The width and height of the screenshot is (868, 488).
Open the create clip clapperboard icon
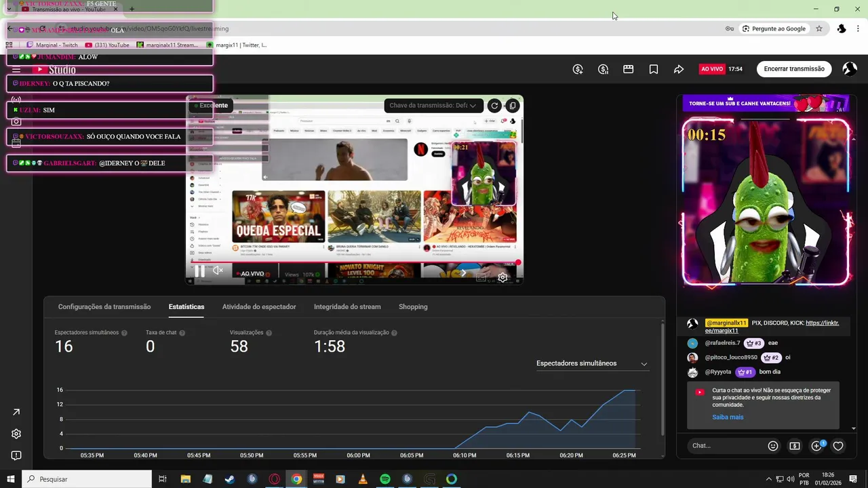point(629,69)
